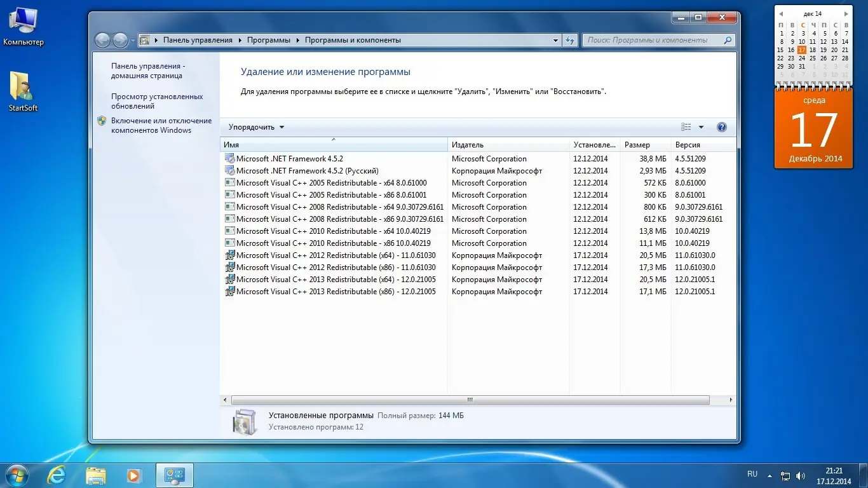The height and width of the screenshot is (488, 868).
Task: Expand the address bar history dropdown
Action: (x=556, y=40)
